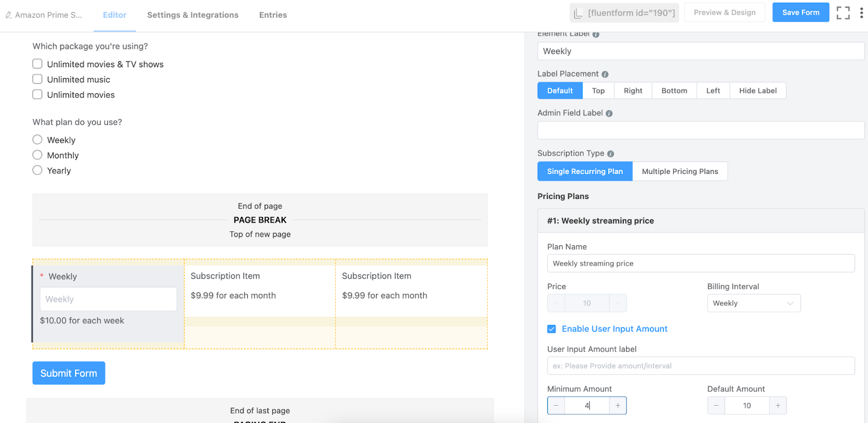Screen dimensions: 868x423
Task: Click the Admin Field Label input
Action: pos(700,130)
